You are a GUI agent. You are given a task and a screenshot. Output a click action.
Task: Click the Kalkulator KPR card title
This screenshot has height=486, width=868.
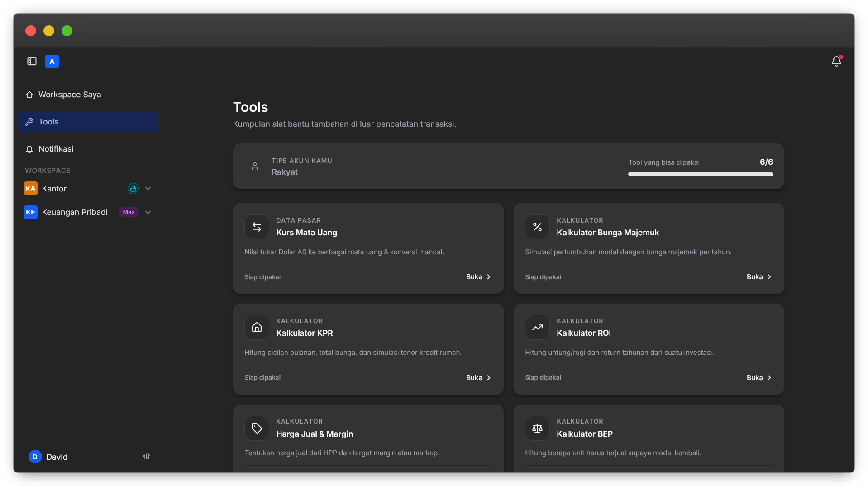[305, 333]
